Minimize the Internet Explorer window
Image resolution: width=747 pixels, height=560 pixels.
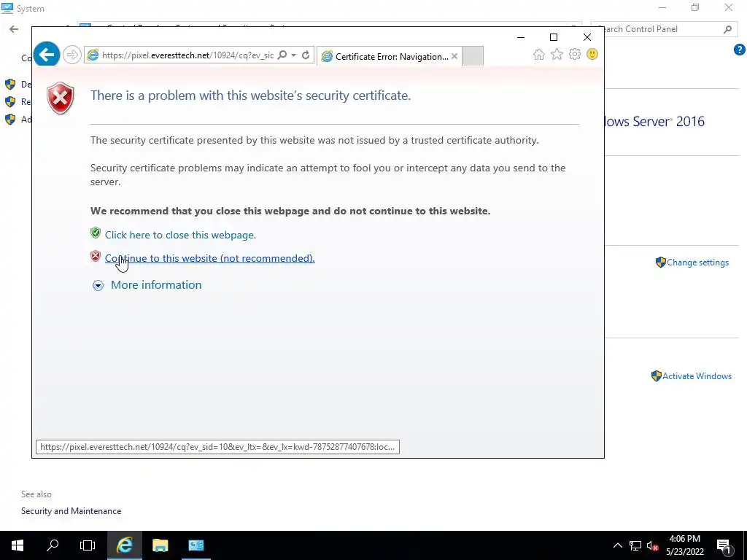(x=521, y=37)
